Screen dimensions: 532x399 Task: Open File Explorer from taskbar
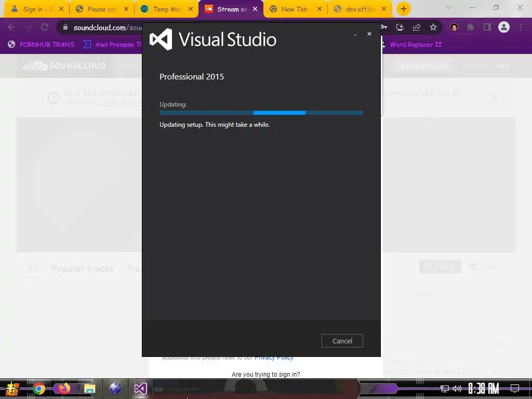click(89, 389)
